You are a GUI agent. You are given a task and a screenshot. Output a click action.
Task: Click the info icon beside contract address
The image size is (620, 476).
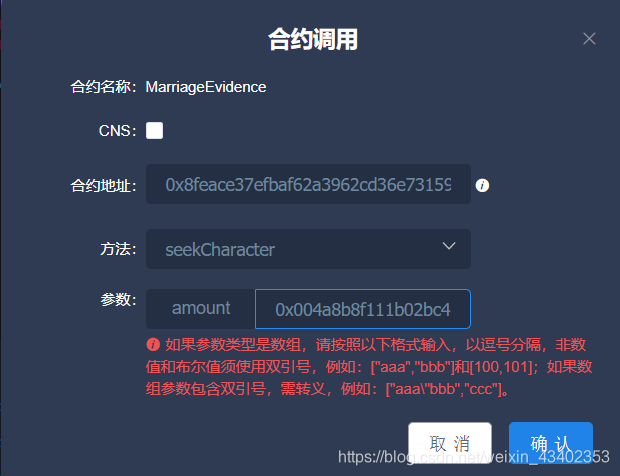click(x=482, y=185)
